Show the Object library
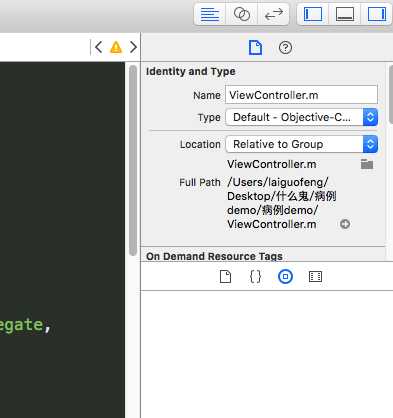The height and width of the screenshot is (418, 393). (x=285, y=276)
